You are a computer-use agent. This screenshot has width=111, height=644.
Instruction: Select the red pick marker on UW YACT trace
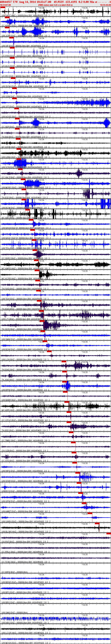click(x=3, y=7)
